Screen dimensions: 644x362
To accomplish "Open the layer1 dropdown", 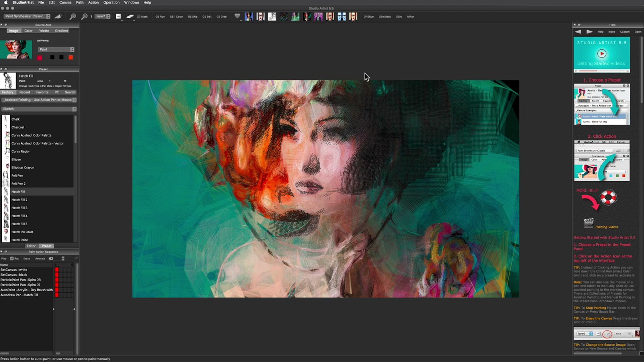I will pos(103,17).
